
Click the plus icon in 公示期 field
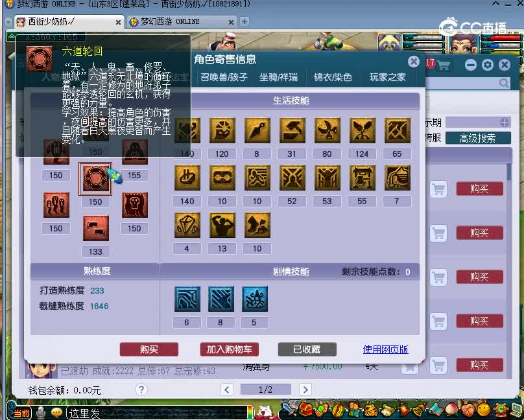pyautogui.click(x=505, y=122)
